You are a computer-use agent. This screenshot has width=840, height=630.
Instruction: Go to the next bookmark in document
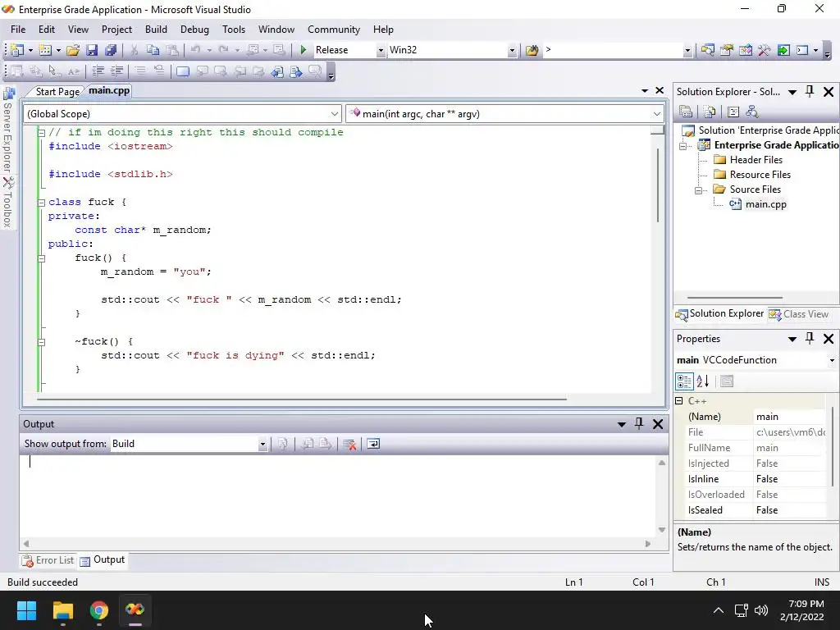tap(296, 71)
